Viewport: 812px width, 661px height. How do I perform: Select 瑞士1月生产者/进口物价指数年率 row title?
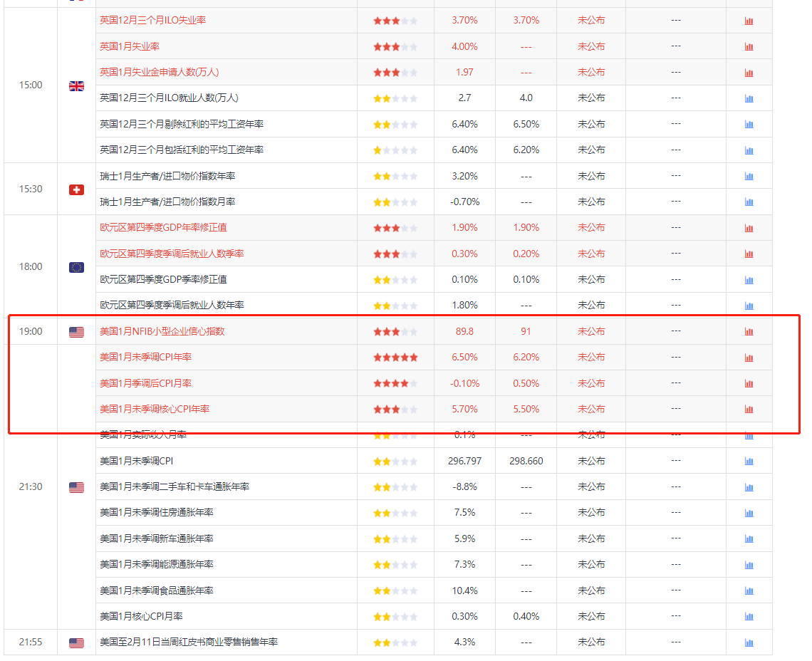pos(167,176)
